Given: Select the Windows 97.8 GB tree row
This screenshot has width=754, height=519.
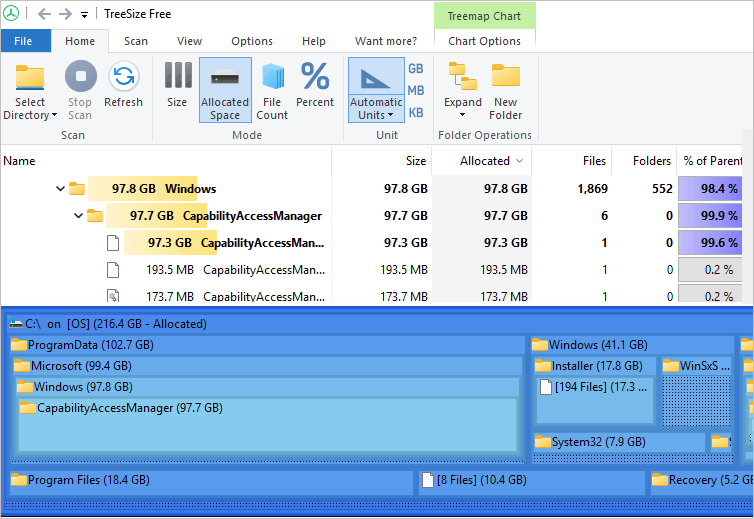Looking at the screenshot, I should (371, 189).
